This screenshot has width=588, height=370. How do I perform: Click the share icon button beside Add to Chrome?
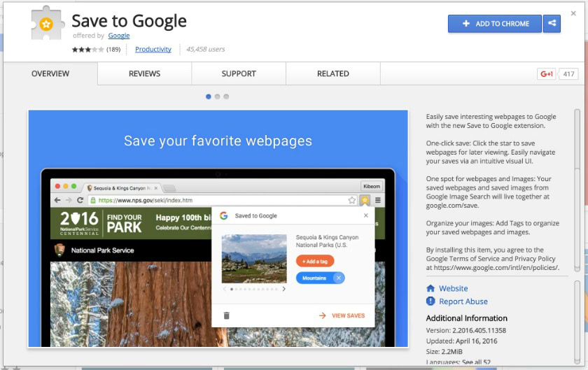pyautogui.click(x=552, y=24)
